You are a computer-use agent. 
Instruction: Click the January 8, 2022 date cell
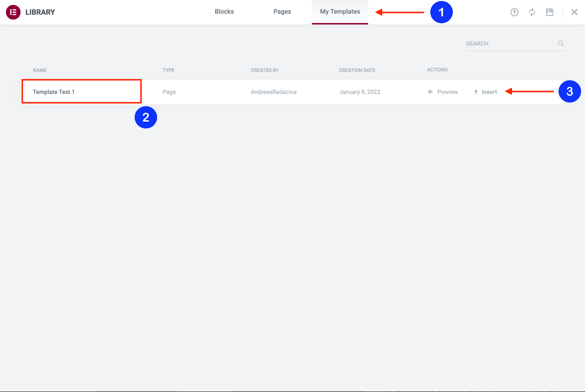point(359,92)
